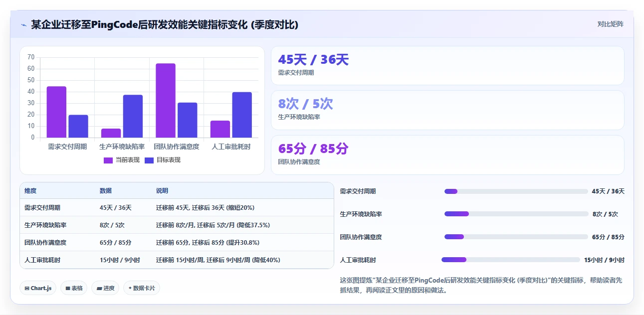The height and width of the screenshot is (315, 644).
Task: Click chart axis label 人工审批耗时
Action: (x=231, y=147)
